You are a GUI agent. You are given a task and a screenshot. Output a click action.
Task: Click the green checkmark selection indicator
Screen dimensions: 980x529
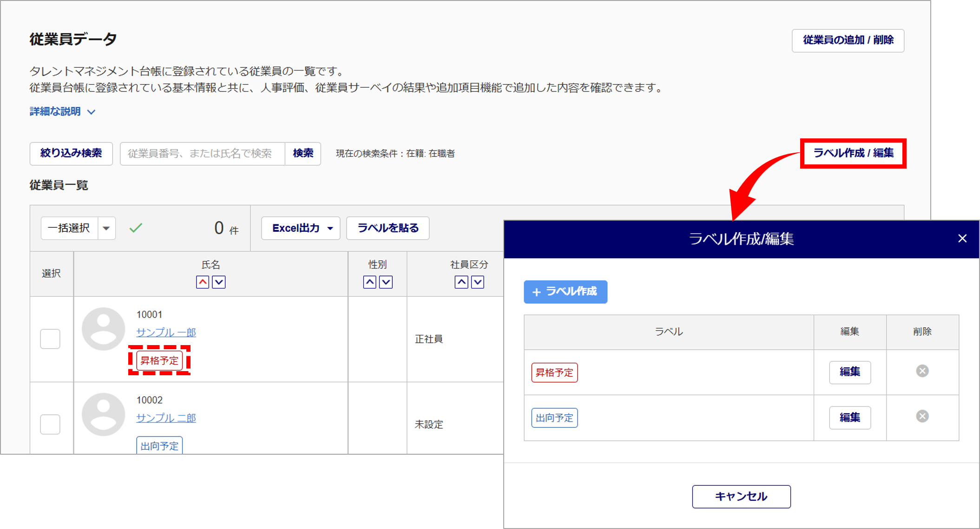click(x=136, y=228)
